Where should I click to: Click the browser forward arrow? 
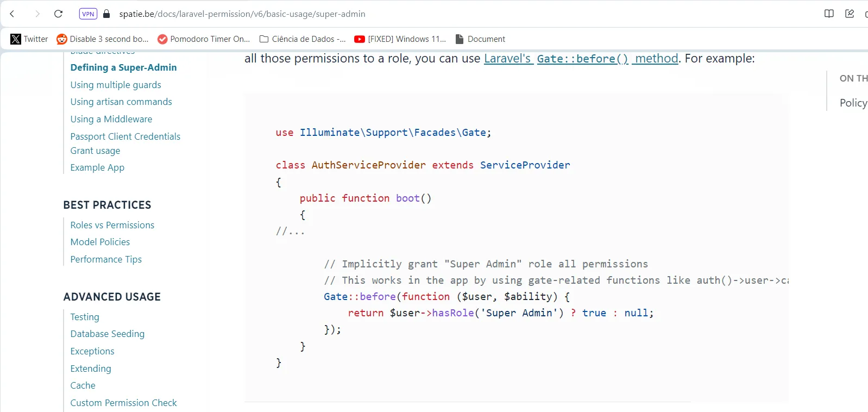tap(37, 14)
